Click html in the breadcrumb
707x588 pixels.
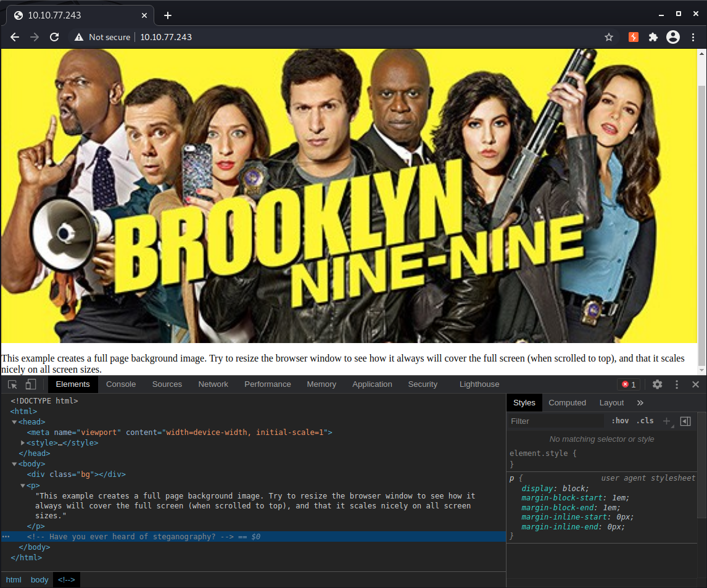click(14, 580)
